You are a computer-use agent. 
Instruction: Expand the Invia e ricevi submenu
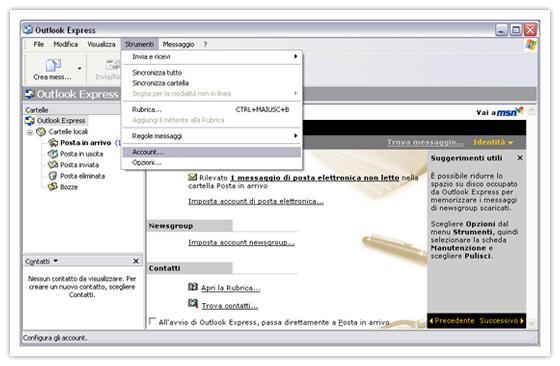click(x=212, y=56)
